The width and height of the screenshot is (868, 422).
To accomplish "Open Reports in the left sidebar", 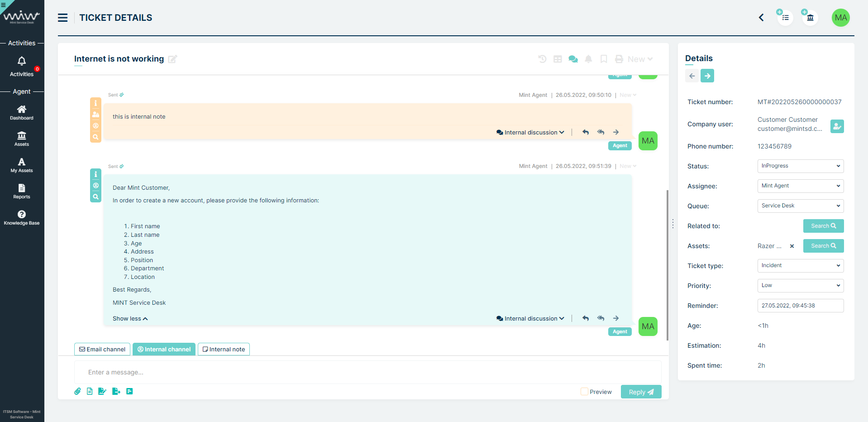I will point(22,192).
